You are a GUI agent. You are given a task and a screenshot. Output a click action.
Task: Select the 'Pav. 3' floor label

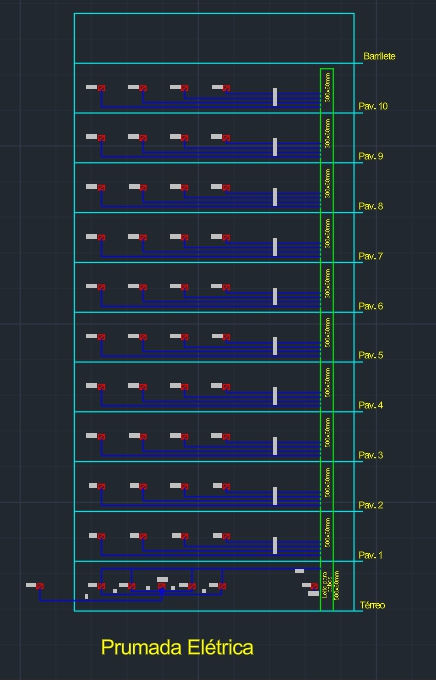point(370,455)
